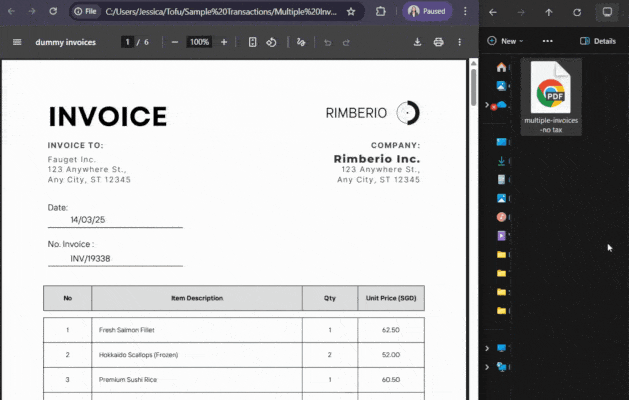Viewport: 629px width, 400px height.
Task: Go back in File Explorer
Action: coord(493,12)
